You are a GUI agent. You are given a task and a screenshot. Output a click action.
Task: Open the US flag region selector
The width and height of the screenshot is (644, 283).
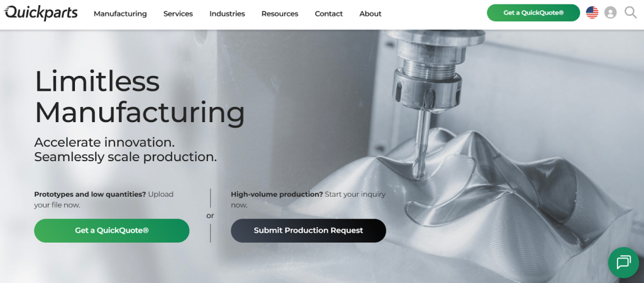coord(592,13)
